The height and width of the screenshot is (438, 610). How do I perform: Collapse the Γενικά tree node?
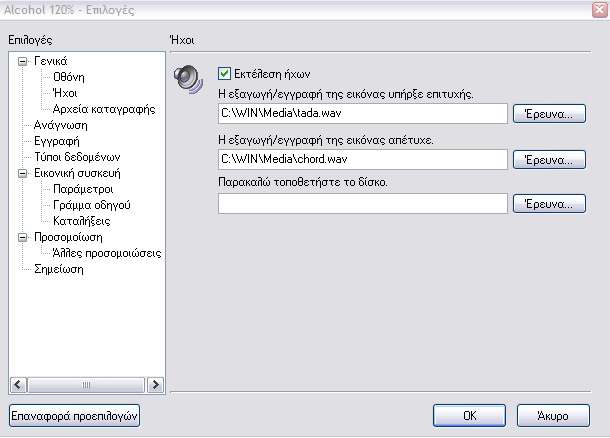click(23, 61)
